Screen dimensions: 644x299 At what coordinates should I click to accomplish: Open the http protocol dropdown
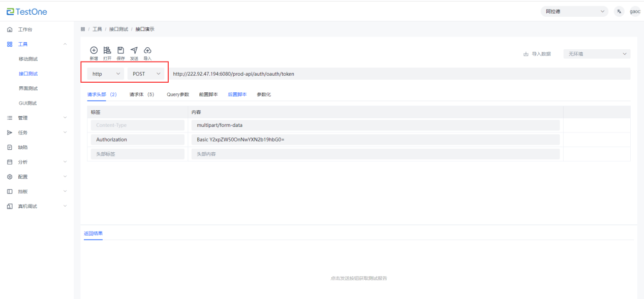[x=105, y=74]
